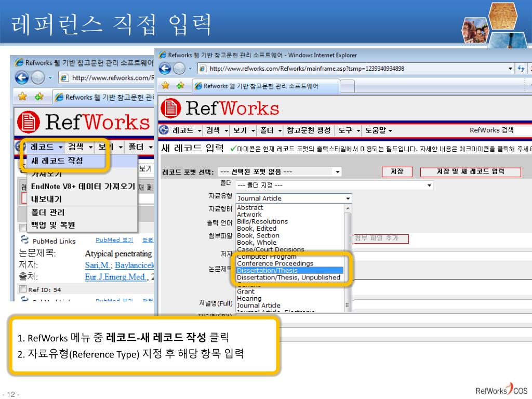This screenshot has width=532, height=399.
Task: Open Baylancicek author link
Action: (135, 265)
